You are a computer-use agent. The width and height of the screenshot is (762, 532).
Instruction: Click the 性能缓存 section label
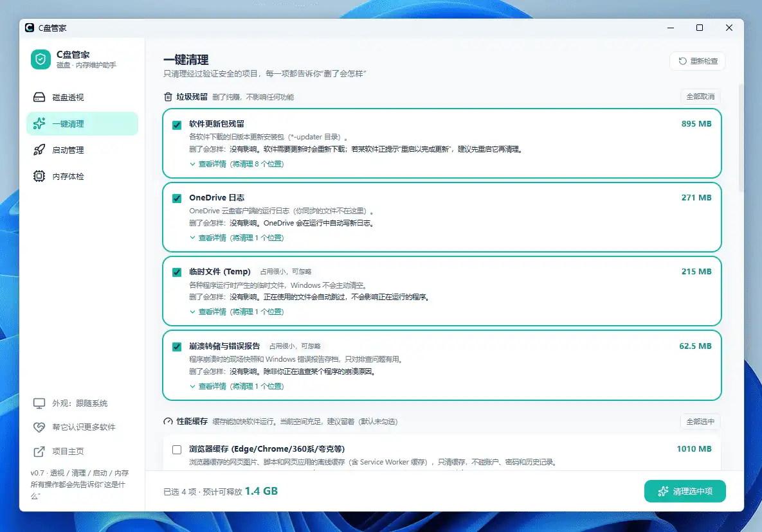pyautogui.click(x=192, y=421)
